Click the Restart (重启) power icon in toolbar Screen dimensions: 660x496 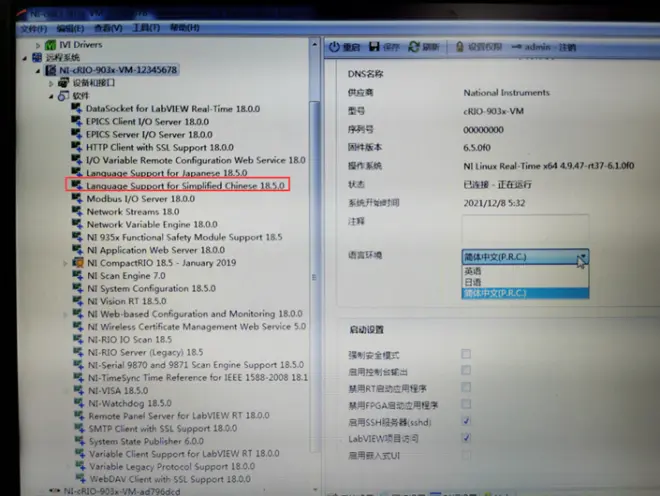point(334,47)
